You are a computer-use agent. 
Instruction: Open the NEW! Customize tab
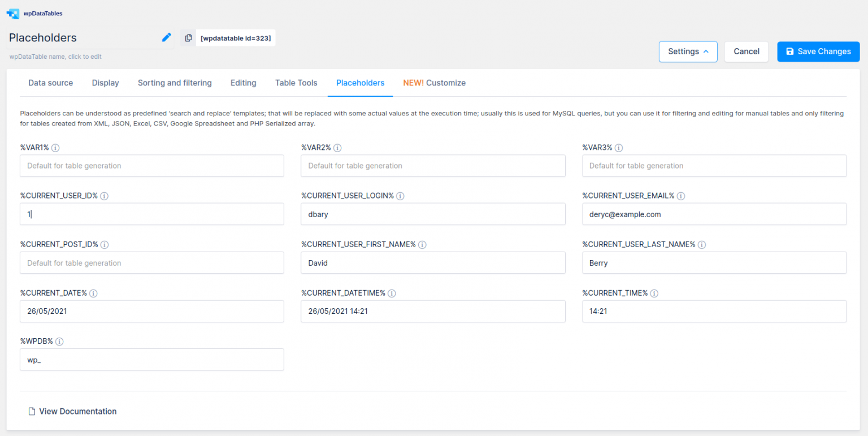pos(435,83)
